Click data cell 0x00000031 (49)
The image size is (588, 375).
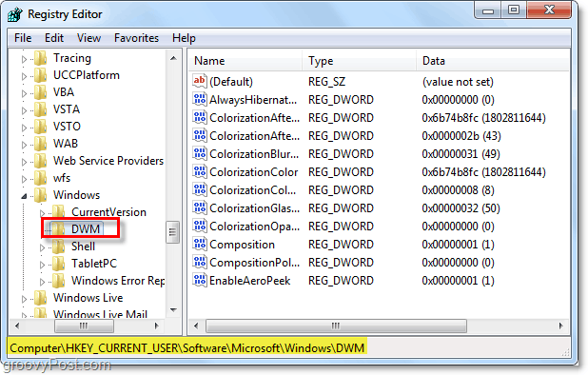coord(461,154)
